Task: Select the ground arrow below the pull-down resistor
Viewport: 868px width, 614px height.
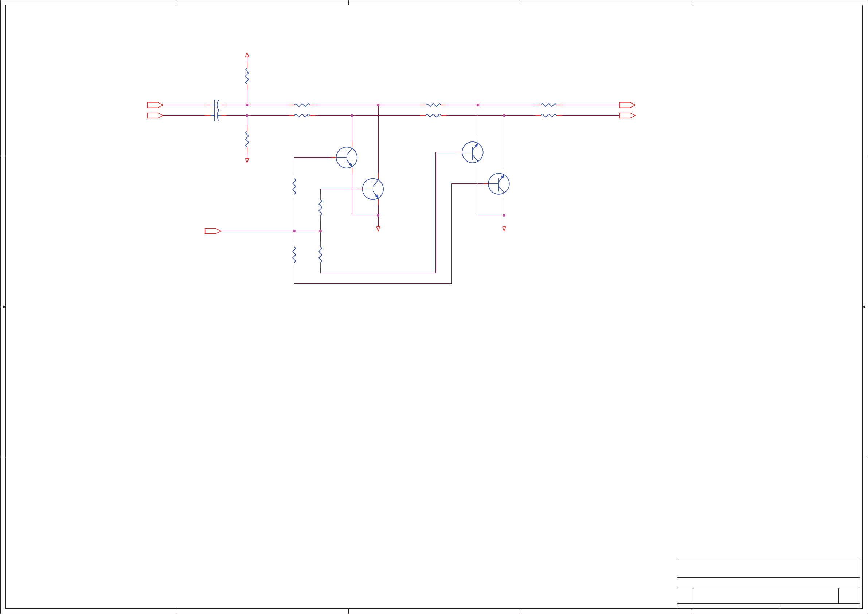Action: click(x=247, y=160)
